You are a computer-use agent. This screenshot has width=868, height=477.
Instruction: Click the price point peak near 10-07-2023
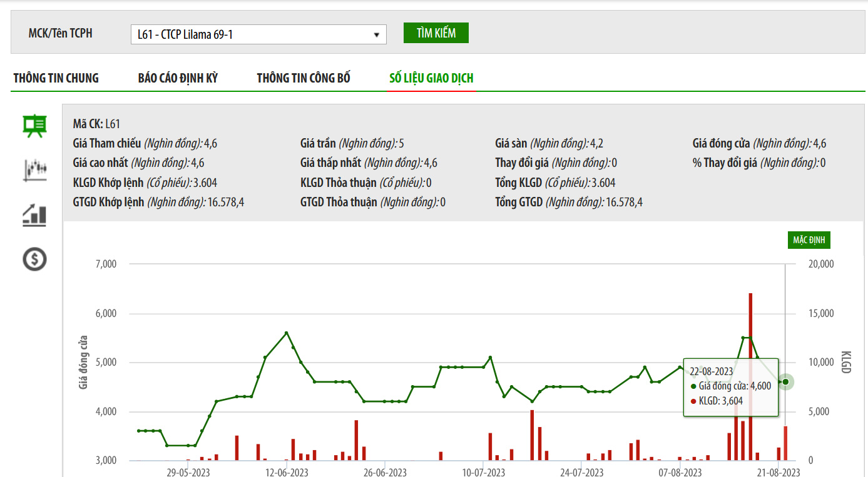tap(490, 358)
